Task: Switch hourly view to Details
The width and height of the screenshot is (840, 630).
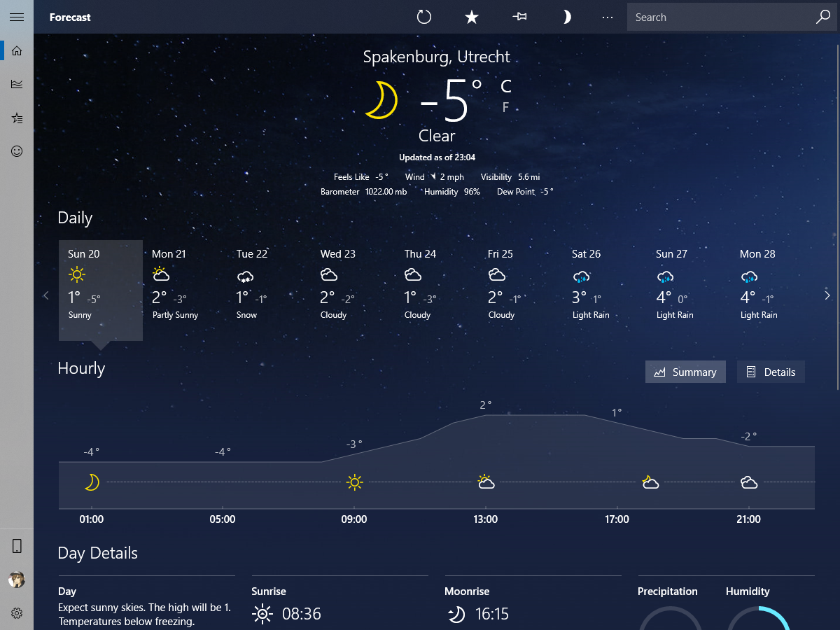Action: (x=771, y=372)
